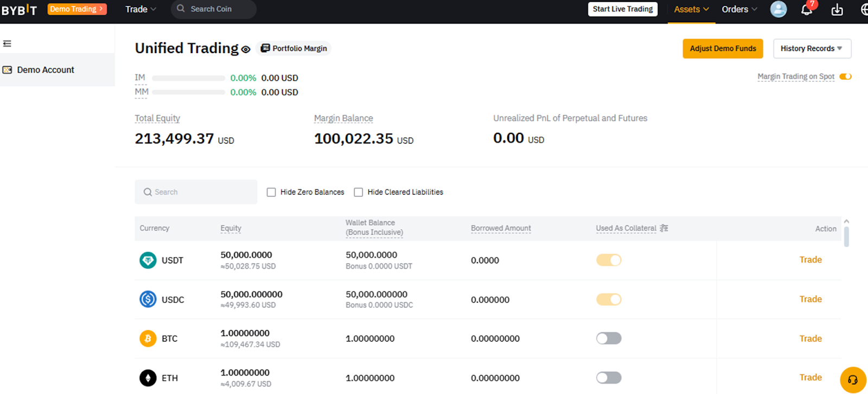
Task: Open the user profile avatar
Action: click(x=778, y=9)
